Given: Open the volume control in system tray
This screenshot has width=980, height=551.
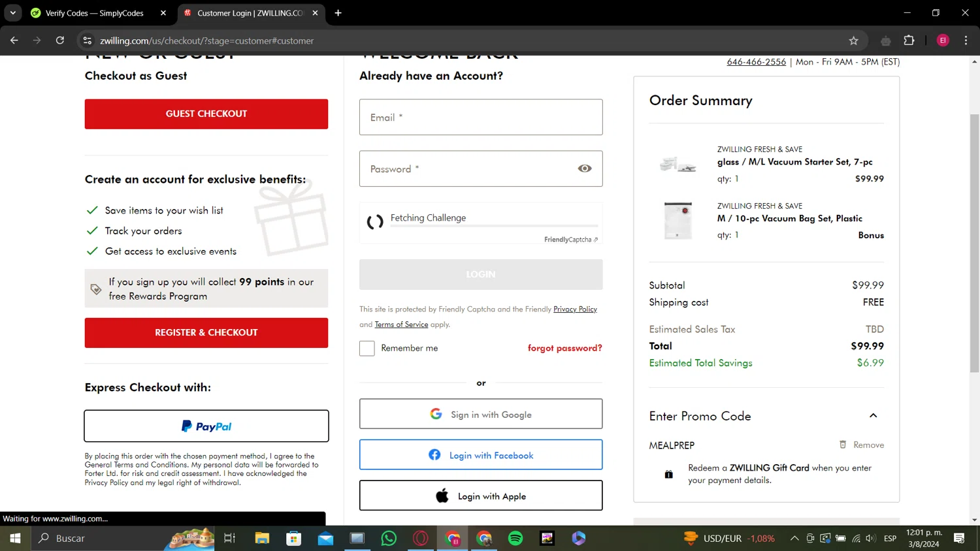Looking at the screenshot, I should tap(871, 539).
